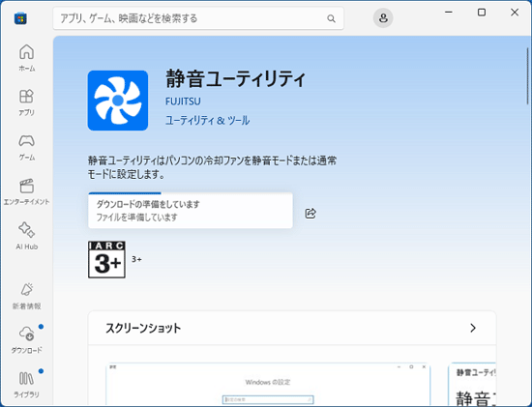Screen dimensions: 532x407
Task: Expand the スクリーンショット section chevron
Action: (473, 328)
